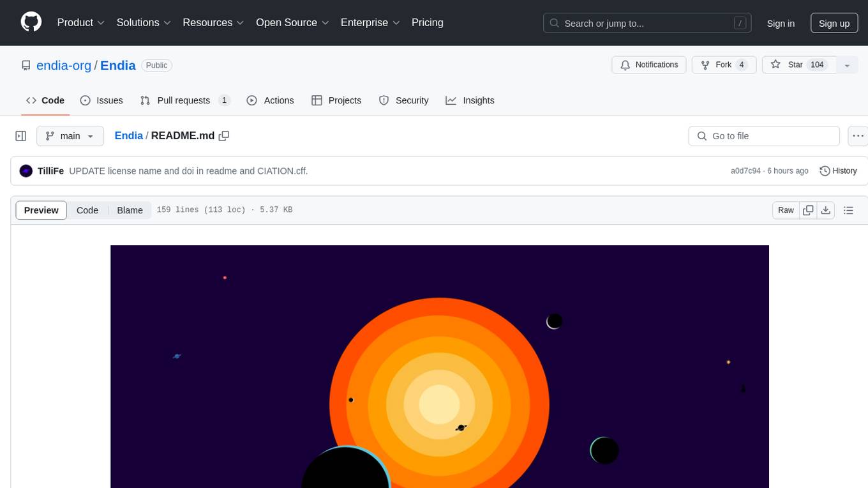This screenshot has height=488, width=868.
Task: Focus the Search or jump to field
Action: pyautogui.click(x=647, y=23)
